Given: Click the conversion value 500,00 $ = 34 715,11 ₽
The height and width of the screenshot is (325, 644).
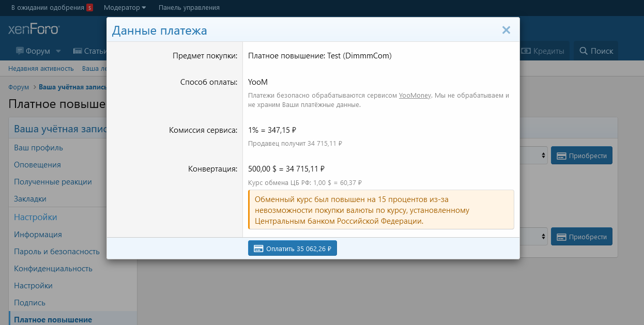Looking at the screenshot, I should point(286,168).
